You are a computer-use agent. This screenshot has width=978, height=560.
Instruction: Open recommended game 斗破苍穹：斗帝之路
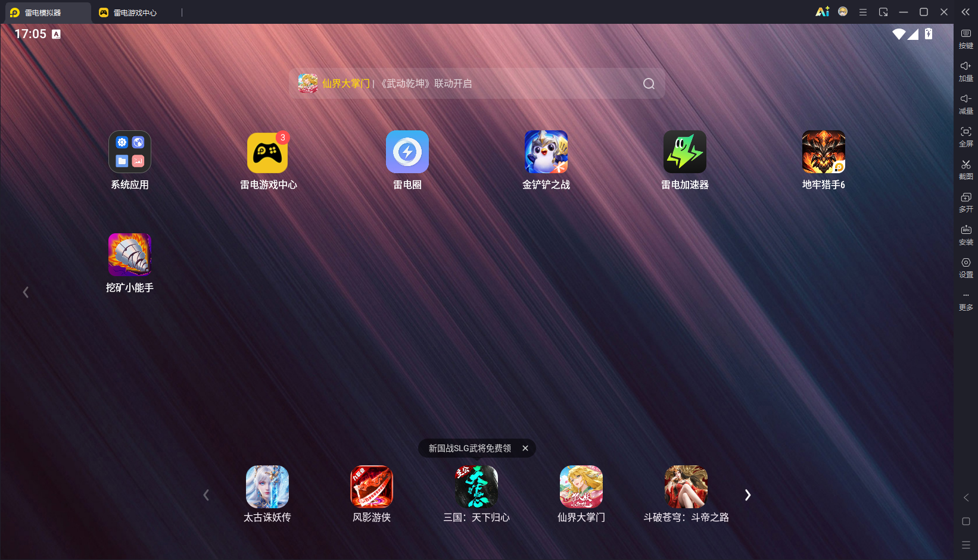pos(686,487)
